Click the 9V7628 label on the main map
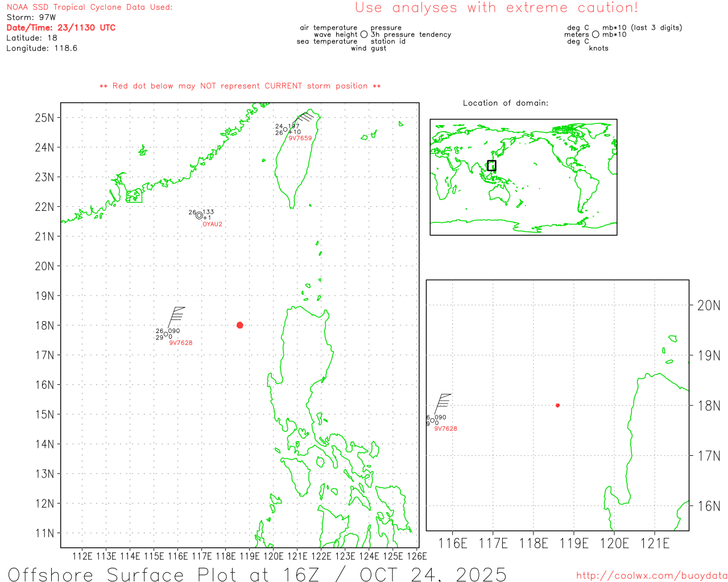 tap(180, 343)
